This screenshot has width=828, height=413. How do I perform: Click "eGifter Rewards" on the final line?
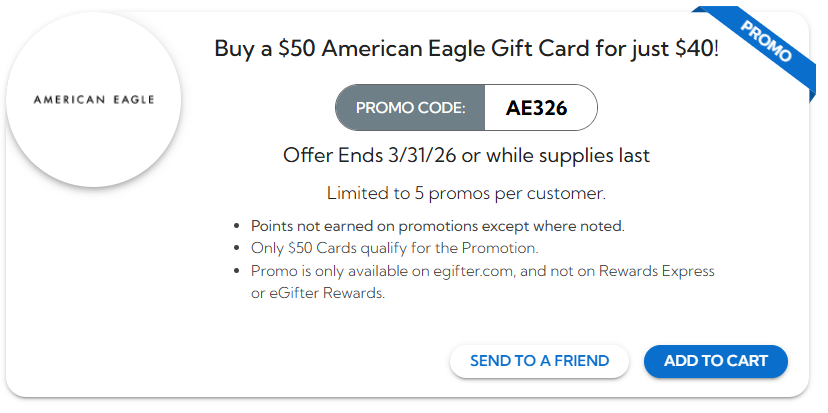318,293
